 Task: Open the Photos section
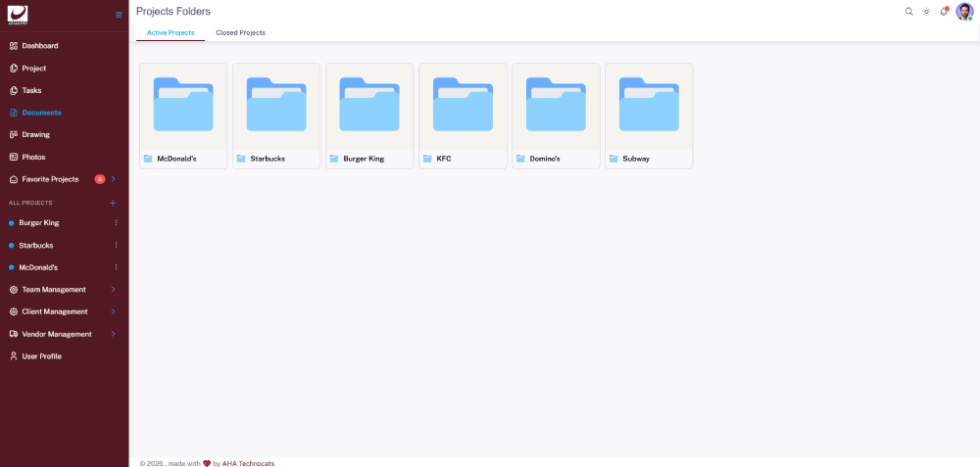pos(33,157)
